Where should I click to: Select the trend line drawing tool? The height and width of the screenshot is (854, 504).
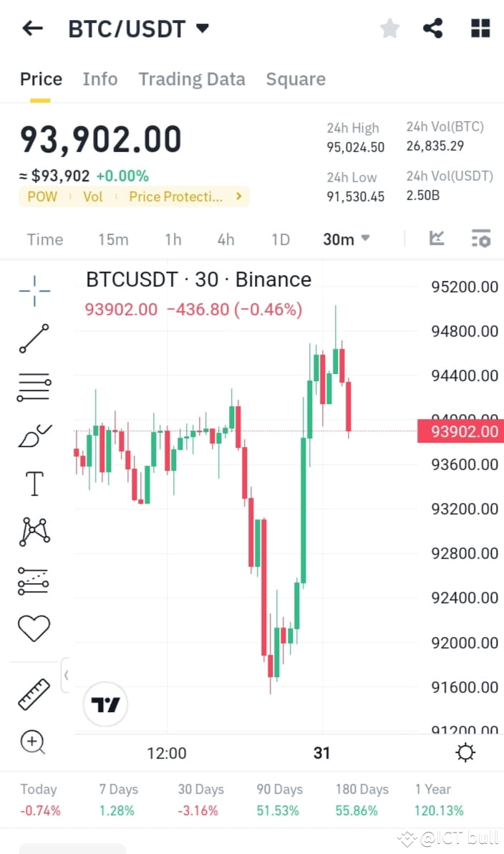coord(33,338)
